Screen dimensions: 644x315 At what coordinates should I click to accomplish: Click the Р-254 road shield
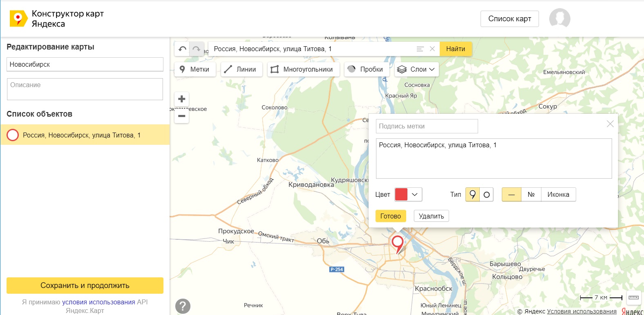coord(337,269)
